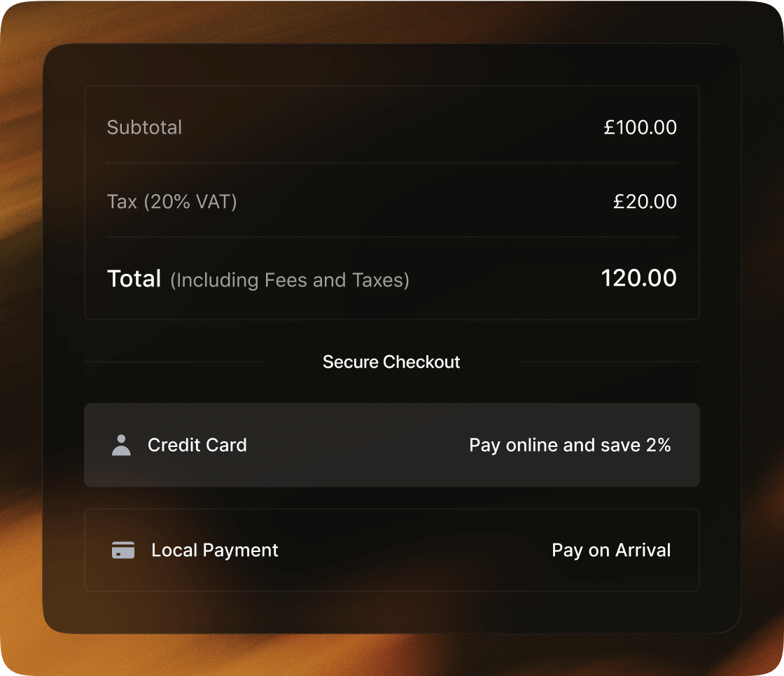This screenshot has width=784, height=676.
Task: Click the person icon beside Credit Card
Action: pos(121,445)
